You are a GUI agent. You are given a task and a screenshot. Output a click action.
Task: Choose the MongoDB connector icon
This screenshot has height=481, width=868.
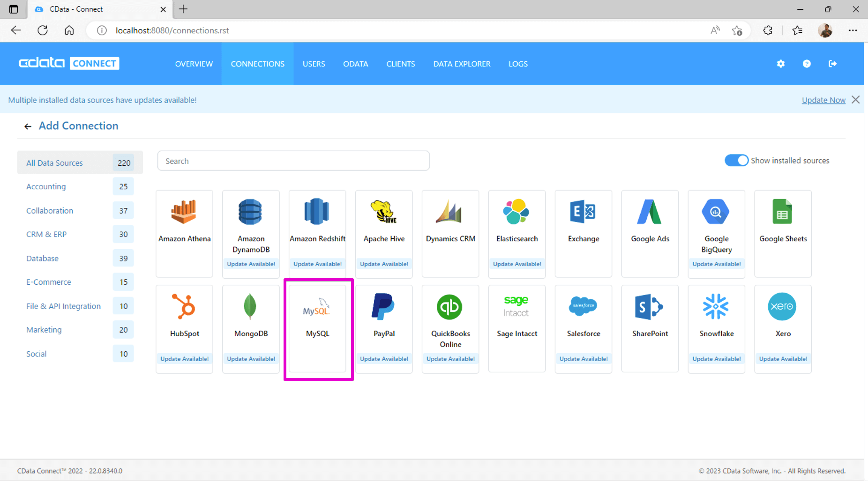250,307
